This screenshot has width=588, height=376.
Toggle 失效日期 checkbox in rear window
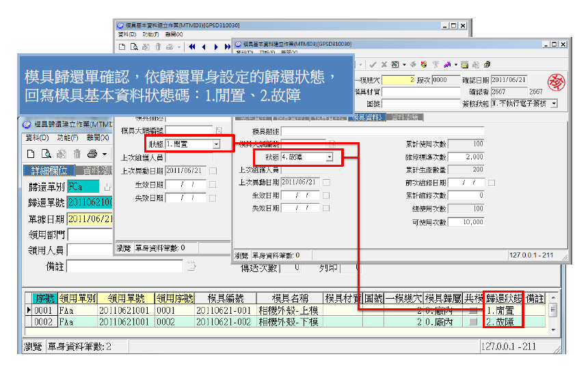[x=213, y=198]
